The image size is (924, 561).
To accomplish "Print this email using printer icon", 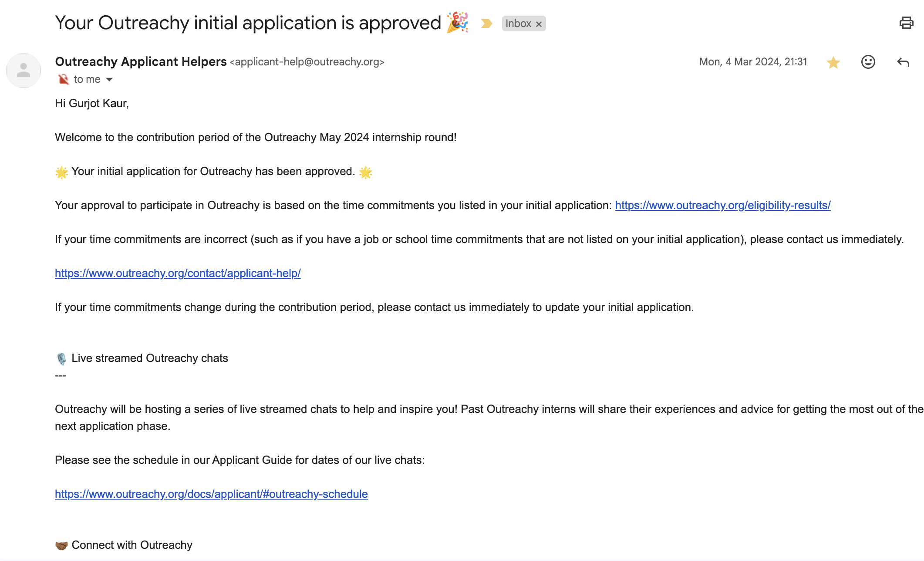I will click(906, 23).
